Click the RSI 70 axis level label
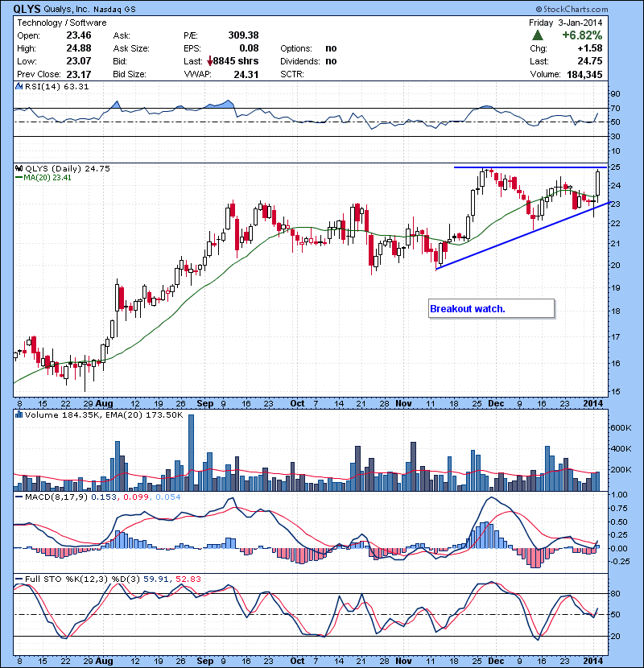 pyautogui.click(x=616, y=108)
